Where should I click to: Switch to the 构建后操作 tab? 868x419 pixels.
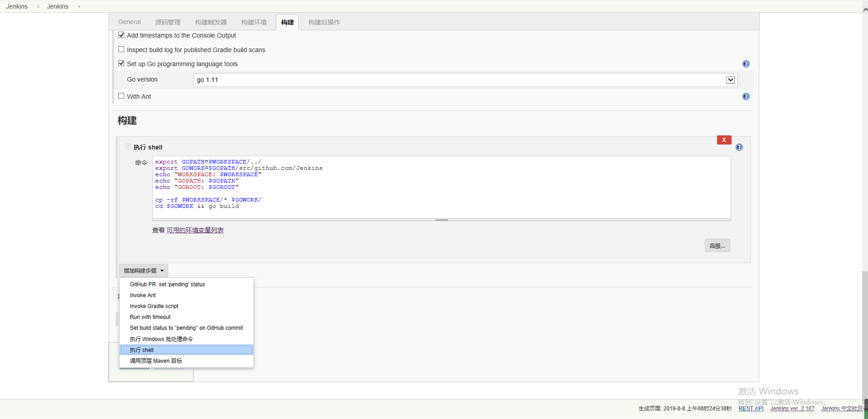324,22
